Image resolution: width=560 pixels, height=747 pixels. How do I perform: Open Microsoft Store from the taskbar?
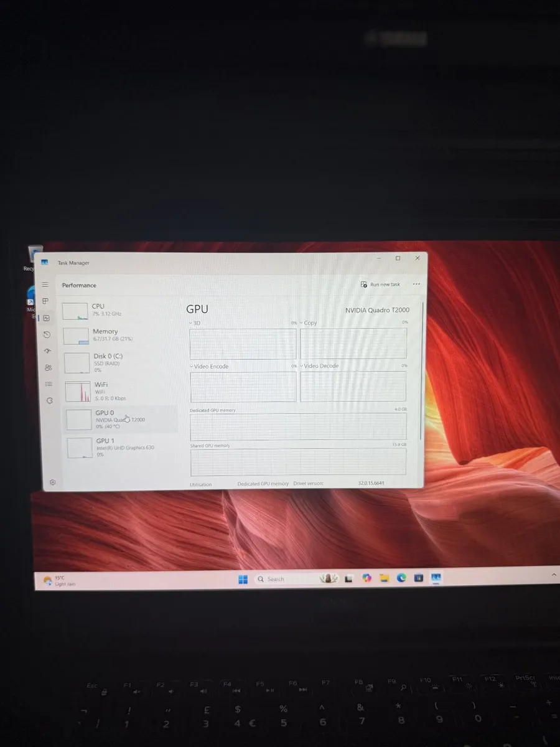[x=419, y=578]
